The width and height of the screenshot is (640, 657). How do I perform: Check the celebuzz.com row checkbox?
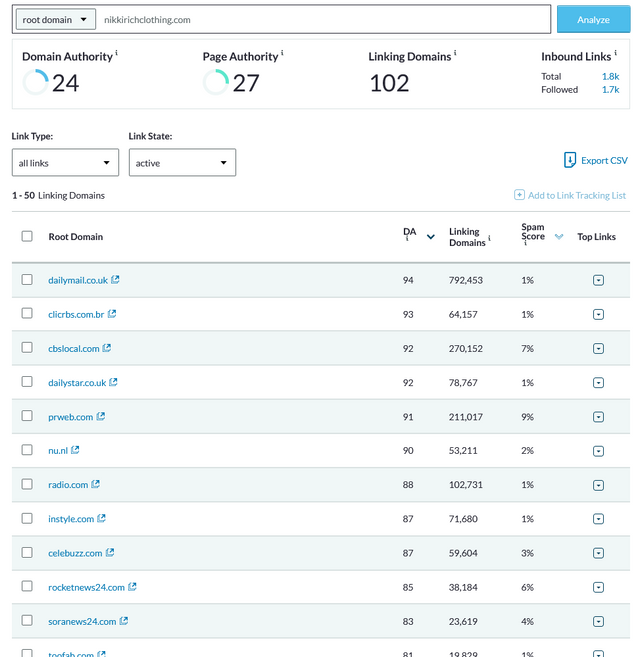27,553
